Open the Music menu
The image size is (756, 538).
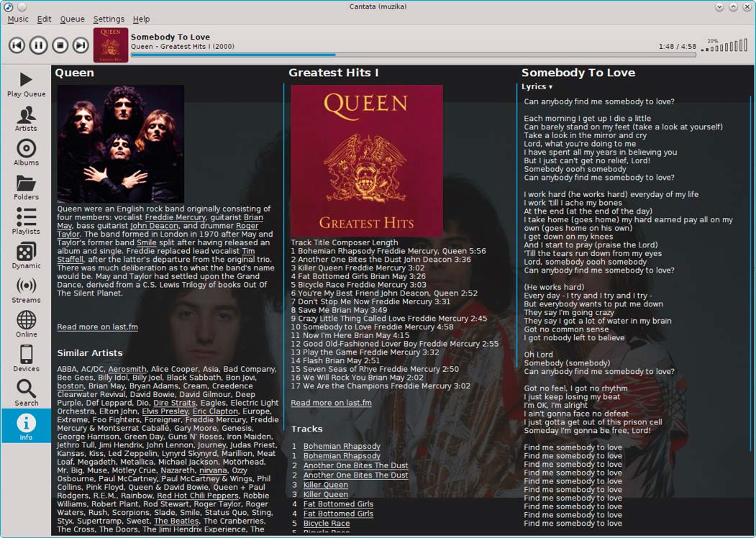(x=18, y=19)
